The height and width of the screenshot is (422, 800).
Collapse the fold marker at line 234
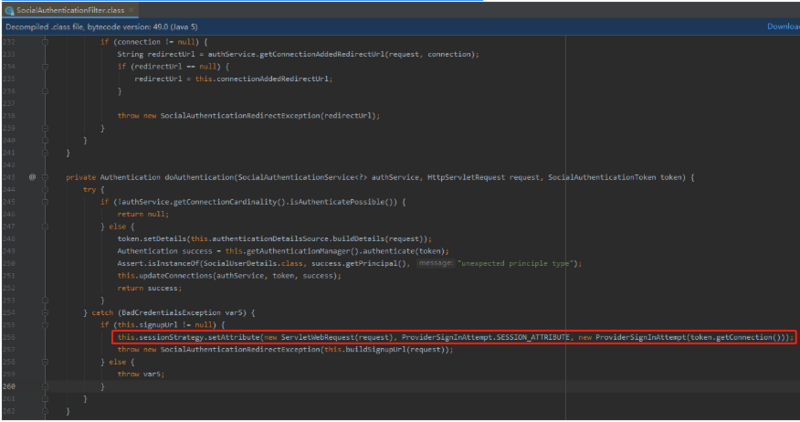click(x=45, y=66)
